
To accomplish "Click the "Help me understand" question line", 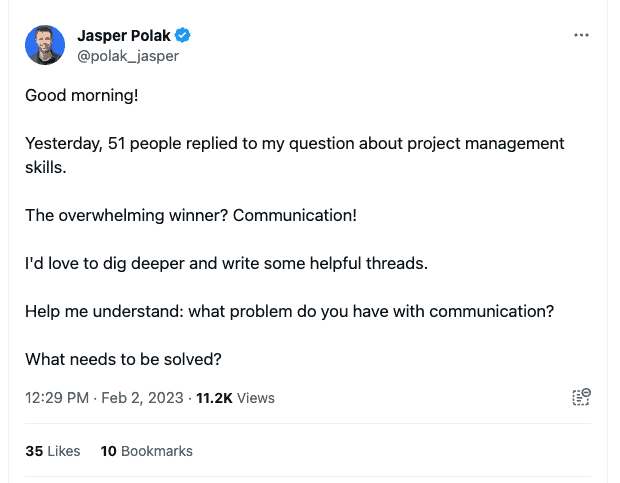I will [x=290, y=312].
